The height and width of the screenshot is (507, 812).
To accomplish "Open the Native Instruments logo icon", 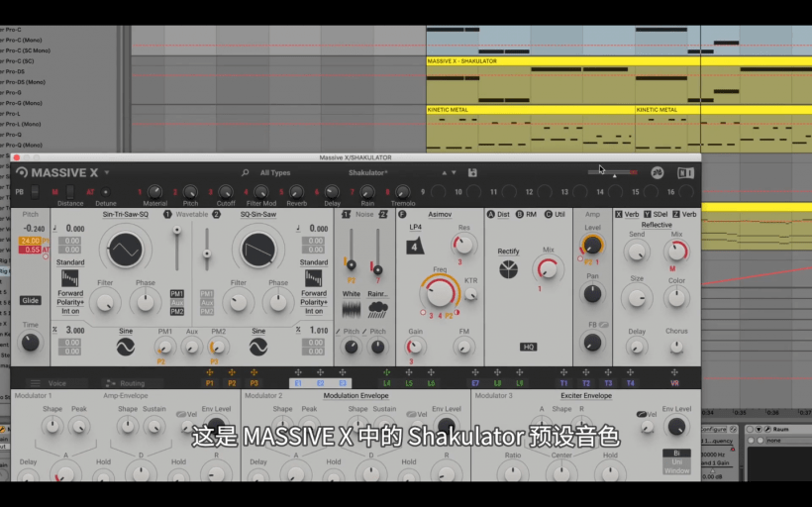I will tap(685, 173).
